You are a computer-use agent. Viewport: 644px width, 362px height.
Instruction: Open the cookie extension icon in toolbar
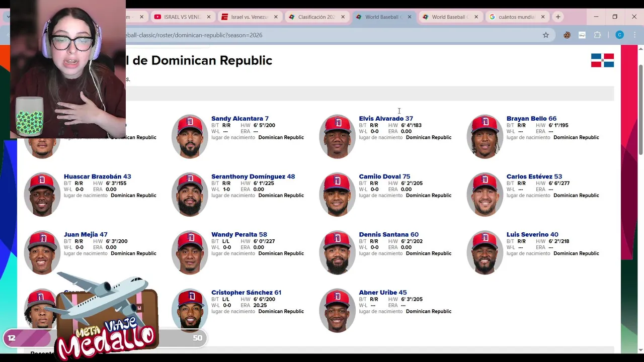tap(567, 35)
